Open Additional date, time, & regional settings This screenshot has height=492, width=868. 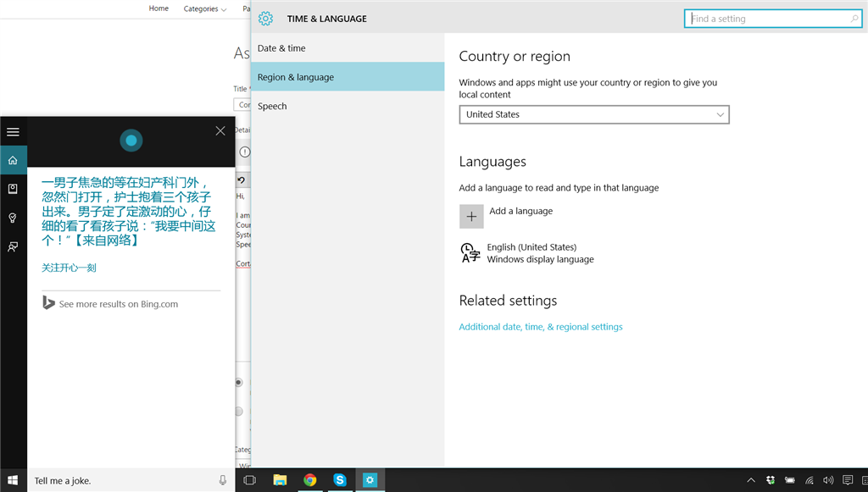(541, 327)
